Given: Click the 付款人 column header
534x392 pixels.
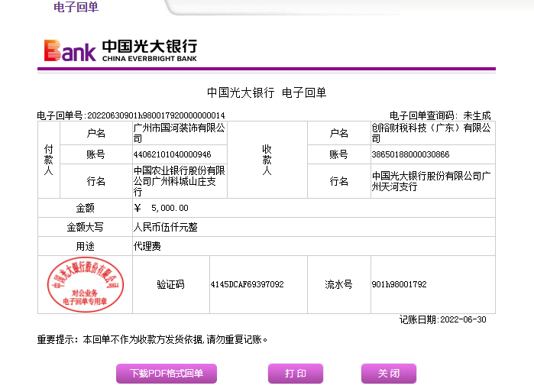Looking at the screenshot, I should (49, 160).
